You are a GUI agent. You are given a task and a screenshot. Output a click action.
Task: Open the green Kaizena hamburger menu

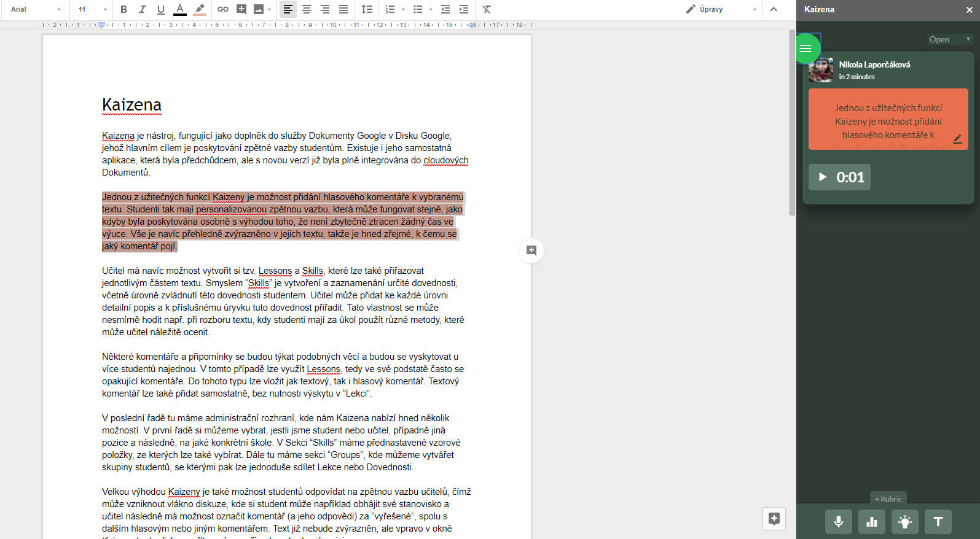click(806, 48)
